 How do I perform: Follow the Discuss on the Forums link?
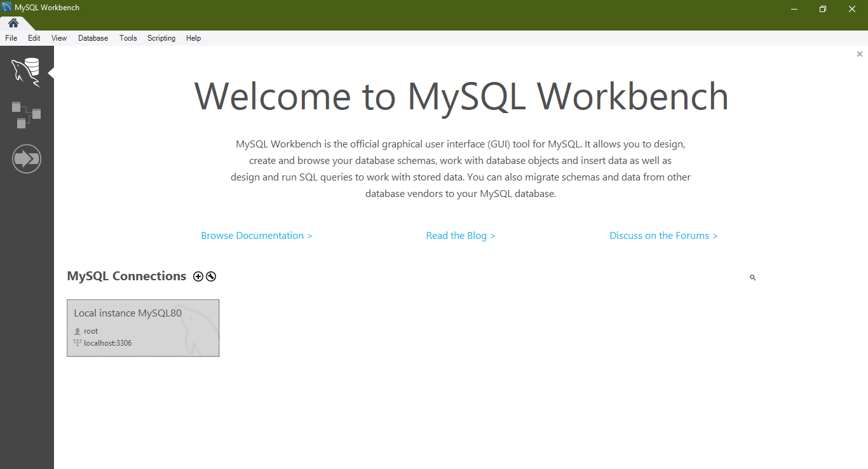tap(663, 236)
